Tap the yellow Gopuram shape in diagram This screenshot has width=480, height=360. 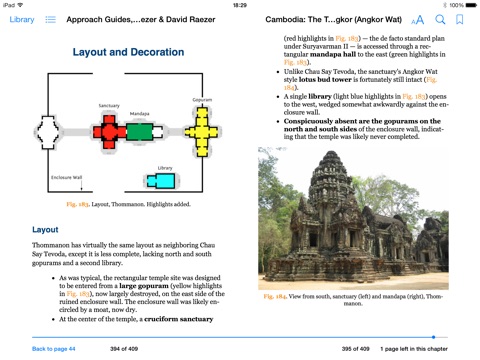(202, 132)
